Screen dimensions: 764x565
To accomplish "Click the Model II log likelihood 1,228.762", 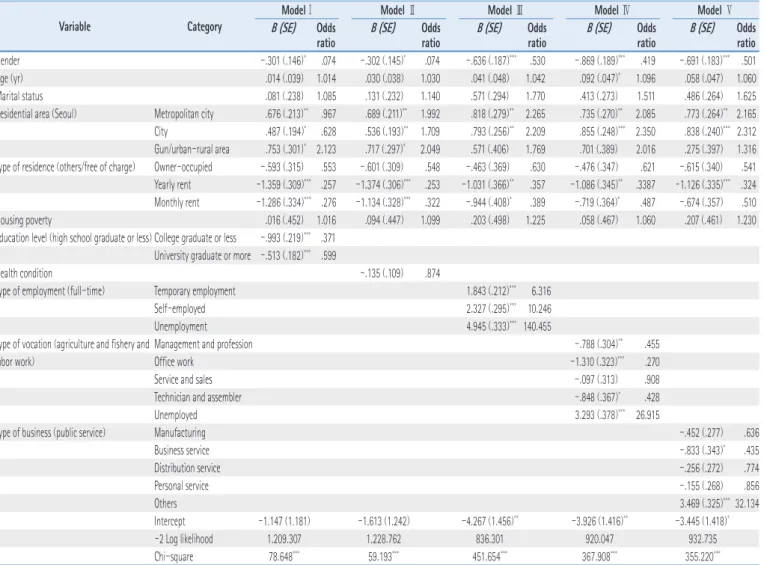I will point(385,539).
